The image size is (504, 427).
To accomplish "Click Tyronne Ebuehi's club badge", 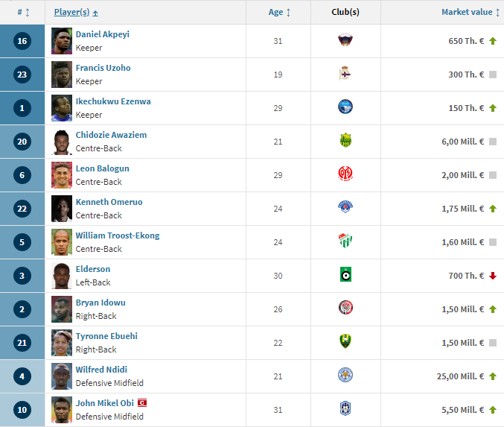I will point(345,341).
